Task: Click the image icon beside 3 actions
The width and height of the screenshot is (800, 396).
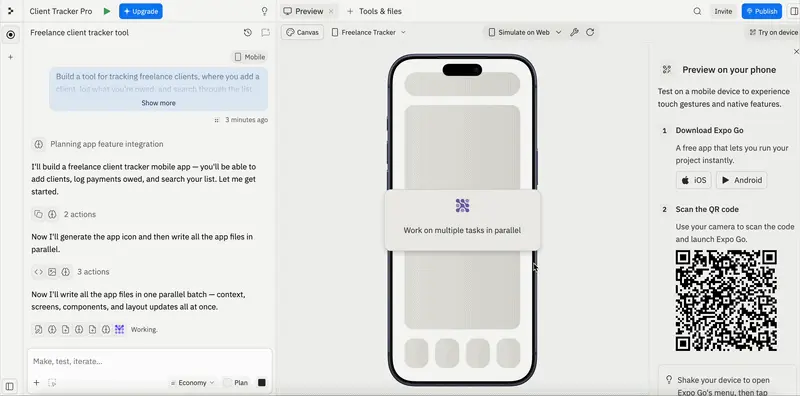Action: click(x=52, y=272)
